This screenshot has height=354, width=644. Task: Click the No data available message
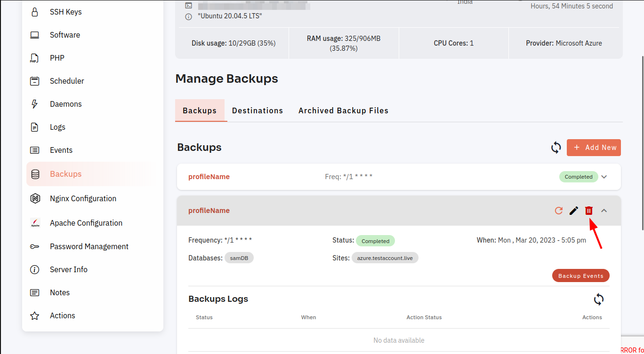(x=399, y=340)
